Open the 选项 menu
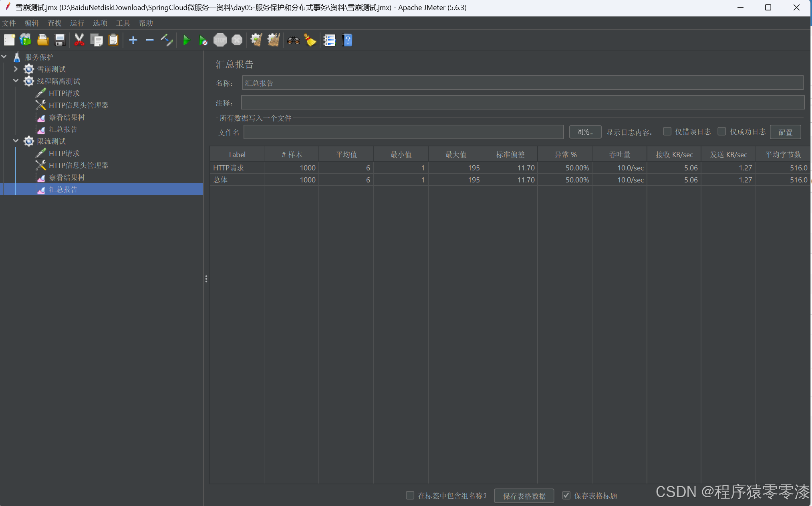This screenshot has width=812, height=506. [x=100, y=23]
